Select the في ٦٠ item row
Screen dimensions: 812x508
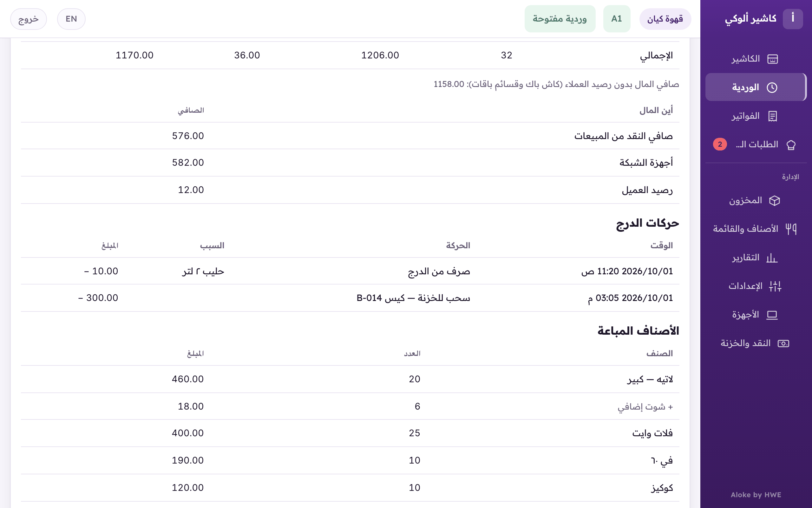point(350,461)
